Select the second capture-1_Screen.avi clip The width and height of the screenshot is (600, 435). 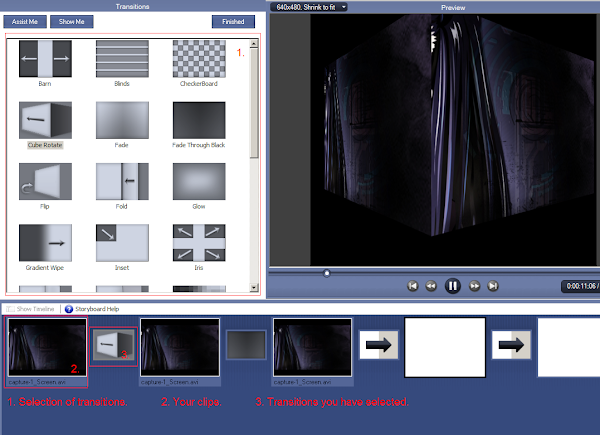tap(180, 347)
